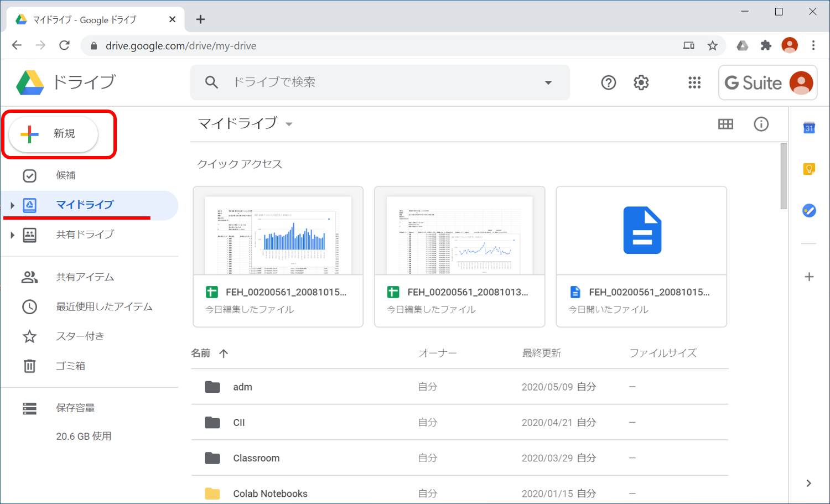Open Recent items (最近使用したアイテム)

(104, 306)
